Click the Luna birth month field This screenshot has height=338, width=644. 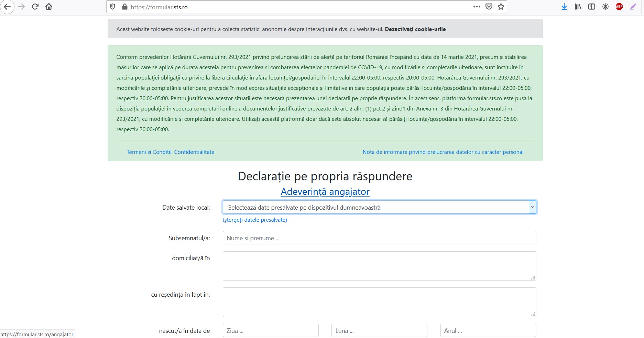[379, 331]
